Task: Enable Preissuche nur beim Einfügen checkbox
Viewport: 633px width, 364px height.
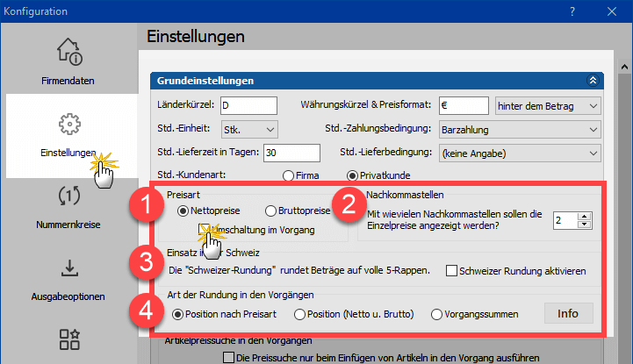Action: point(230,358)
